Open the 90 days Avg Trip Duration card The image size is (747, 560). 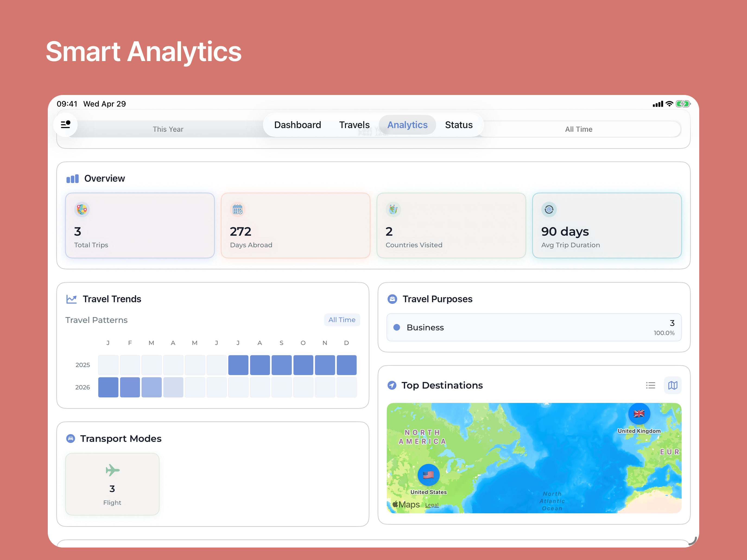pos(607,225)
